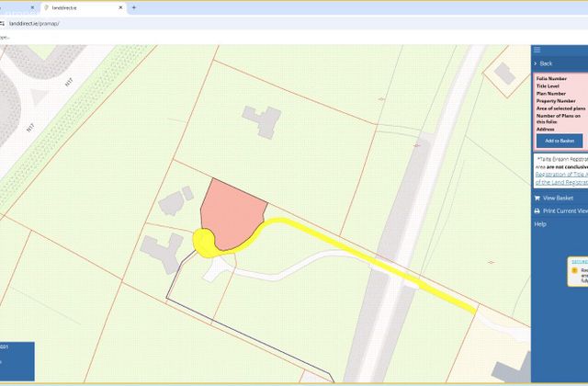Click the Back chevron arrow

(536, 63)
